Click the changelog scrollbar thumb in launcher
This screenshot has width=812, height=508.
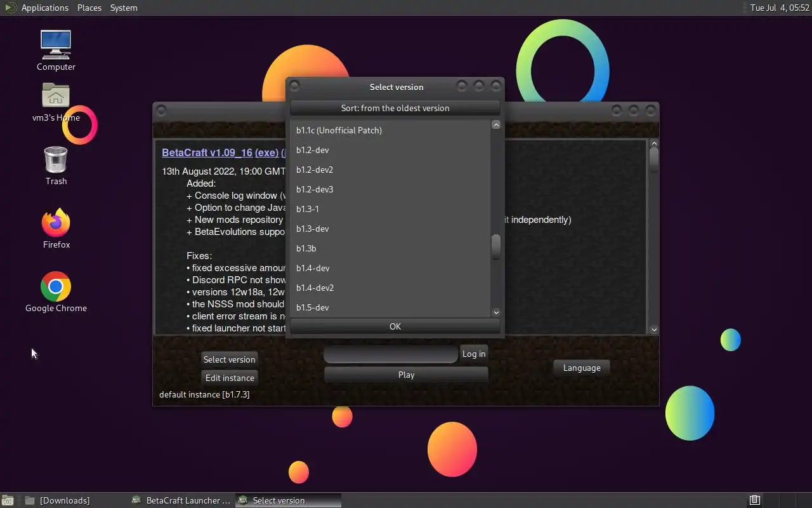click(x=654, y=159)
